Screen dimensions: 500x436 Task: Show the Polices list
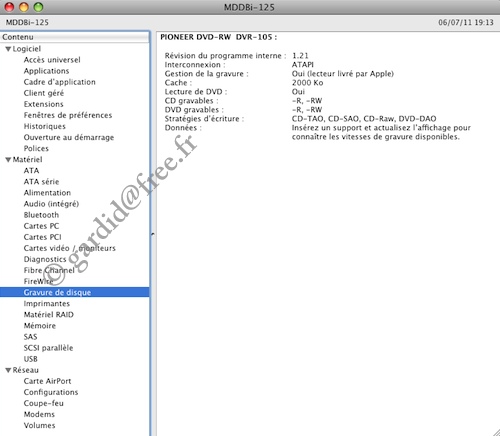[x=36, y=148]
